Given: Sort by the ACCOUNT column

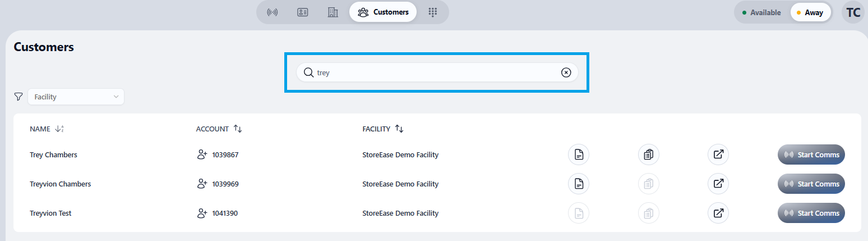Looking at the screenshot, I should (219, 129).
